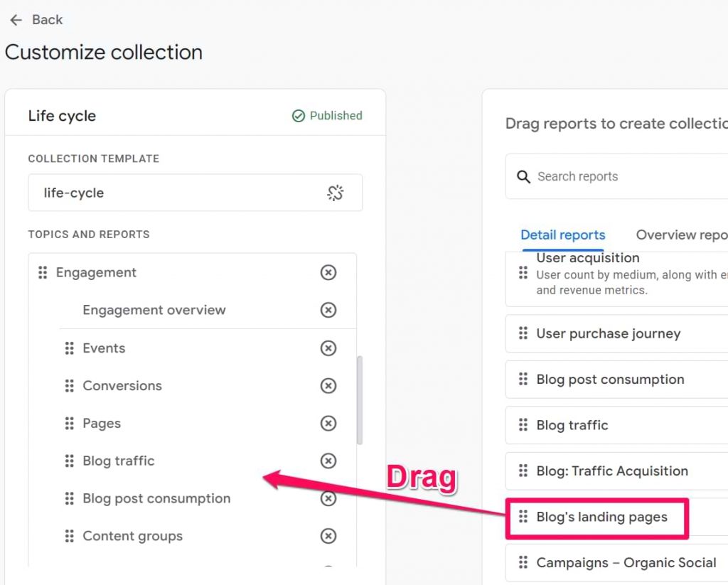The height and width of the screenshot is (585, 728).
Task: Click the scrollbar in the Topics and Reports list
Action: [358, 398]
